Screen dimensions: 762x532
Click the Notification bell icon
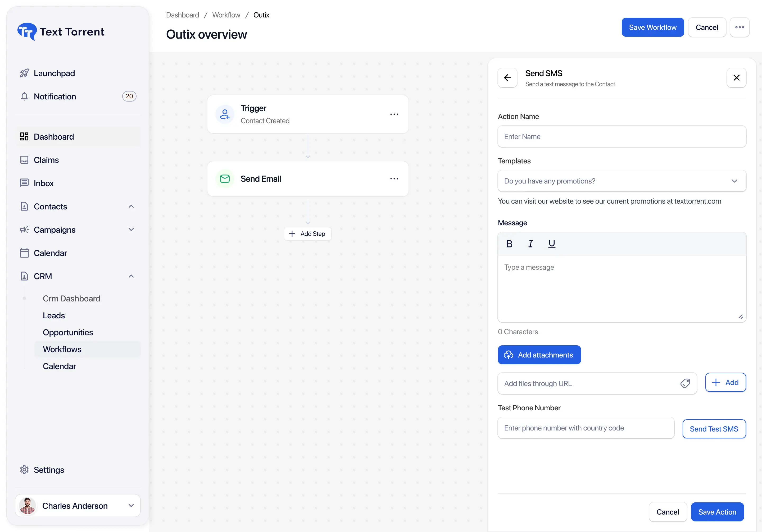coord(24,96)
